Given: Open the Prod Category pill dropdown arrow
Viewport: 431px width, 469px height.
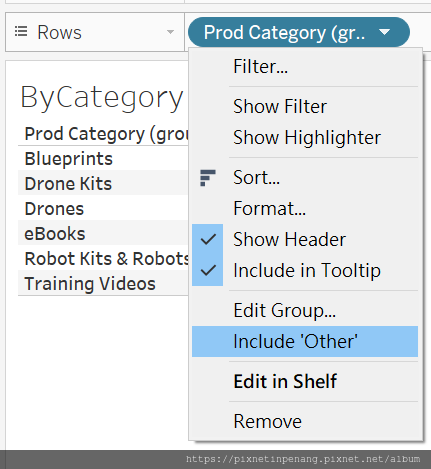Looking at the screenshot, I should pyautogui.click(x=384, y=32).
